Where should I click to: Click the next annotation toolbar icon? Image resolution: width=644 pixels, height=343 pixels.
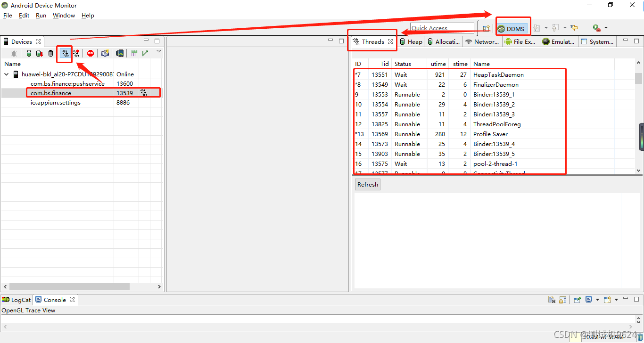tap(536, 28)
